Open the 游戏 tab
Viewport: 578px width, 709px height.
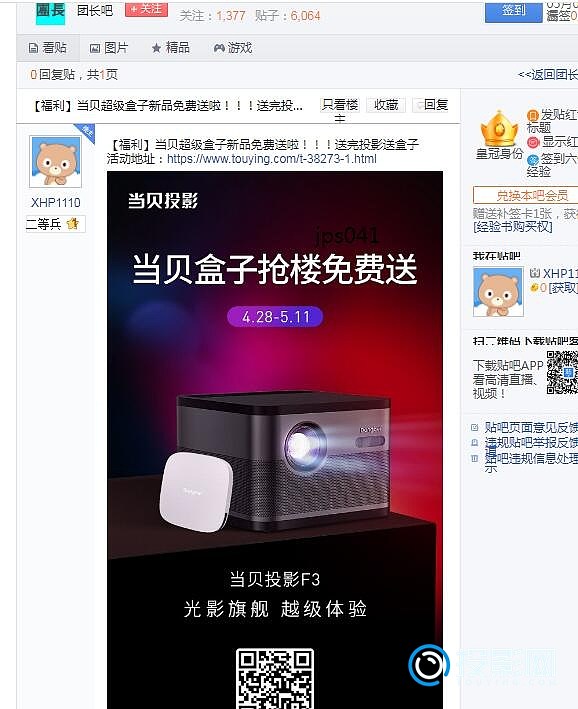(x=233, y=47)
